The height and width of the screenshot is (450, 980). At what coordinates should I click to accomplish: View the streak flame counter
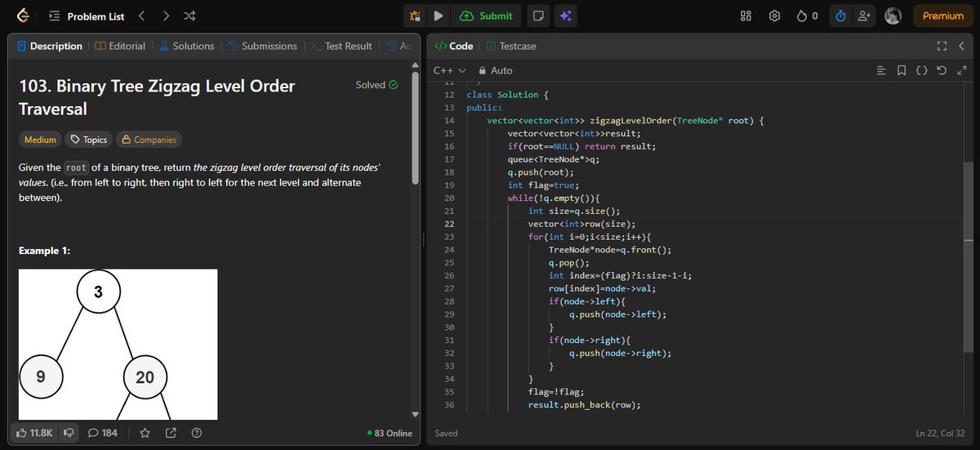pyautogui.click(x=807, y=16)
